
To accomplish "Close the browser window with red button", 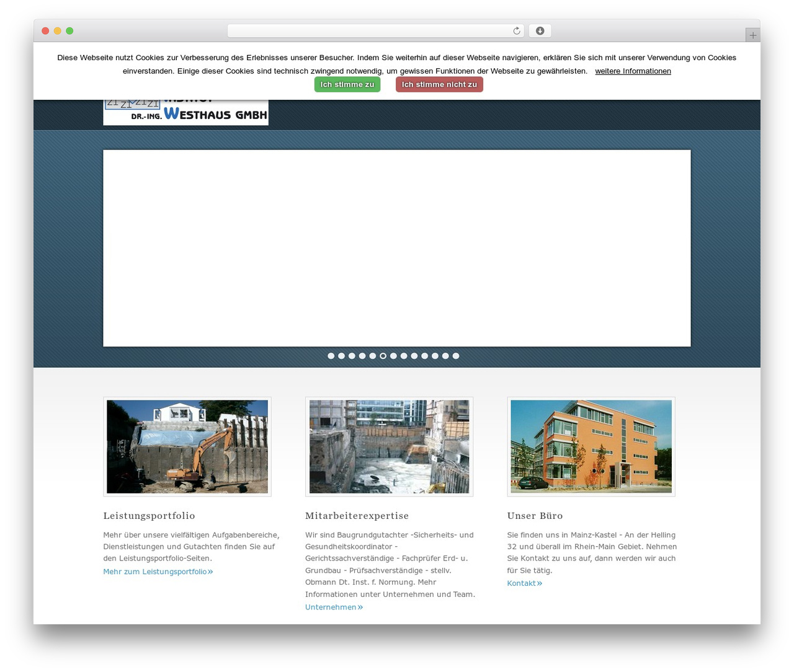I will pyautogui.click(x=45, y=31).
